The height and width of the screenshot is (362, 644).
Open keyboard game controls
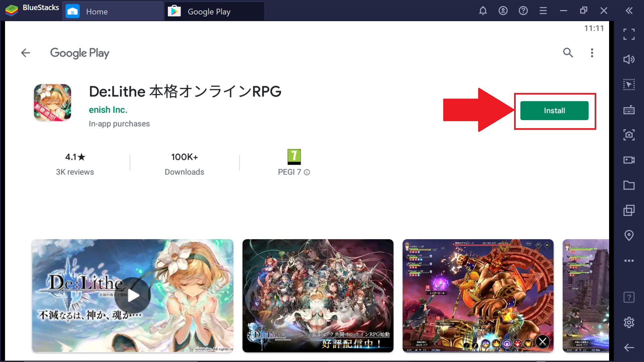[629, 110]
